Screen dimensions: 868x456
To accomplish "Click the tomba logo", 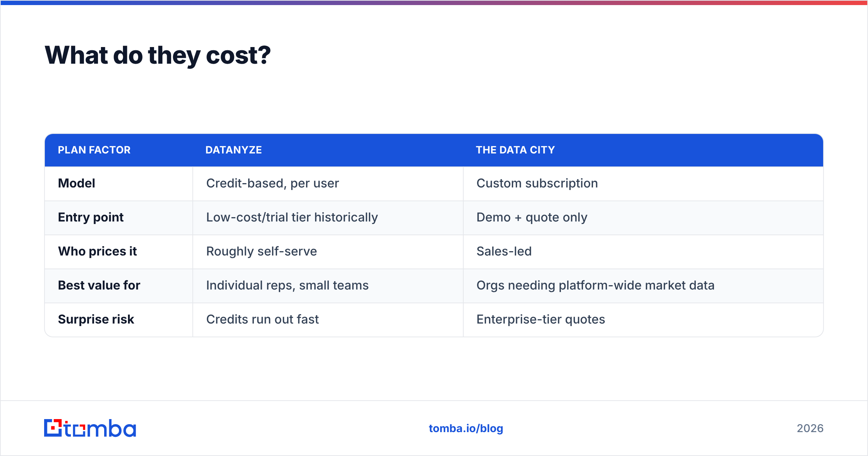I will click(90, 428).
